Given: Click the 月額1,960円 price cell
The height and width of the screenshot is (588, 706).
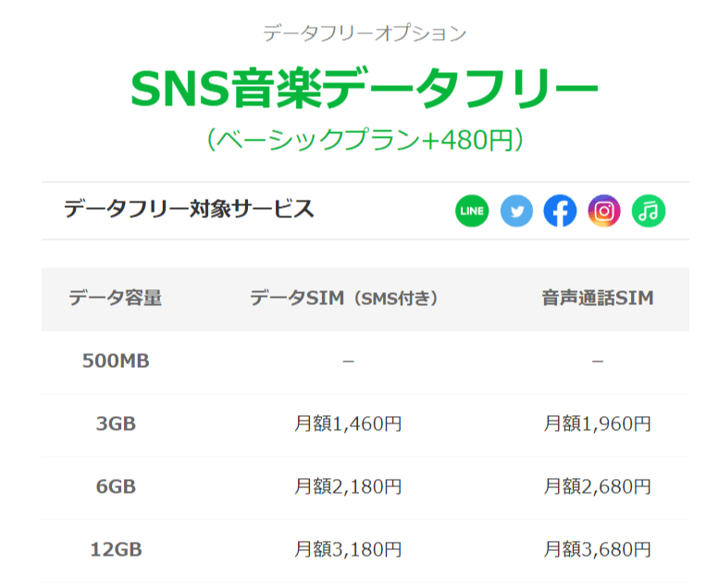Looking at the screenshot, I should coord(597,423).
